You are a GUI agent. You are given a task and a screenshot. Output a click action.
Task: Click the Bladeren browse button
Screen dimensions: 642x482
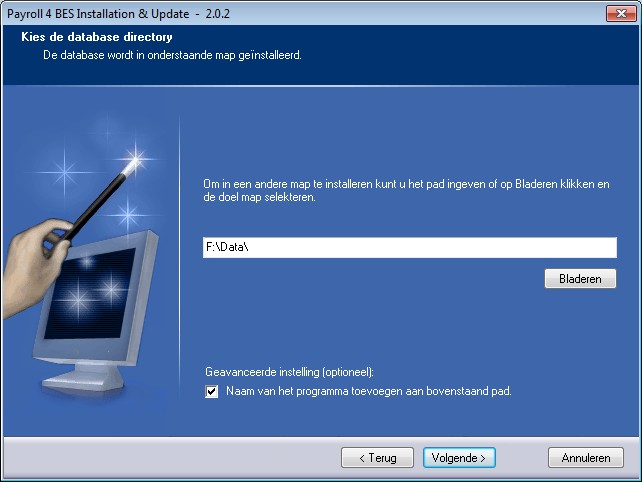(580, 279)
